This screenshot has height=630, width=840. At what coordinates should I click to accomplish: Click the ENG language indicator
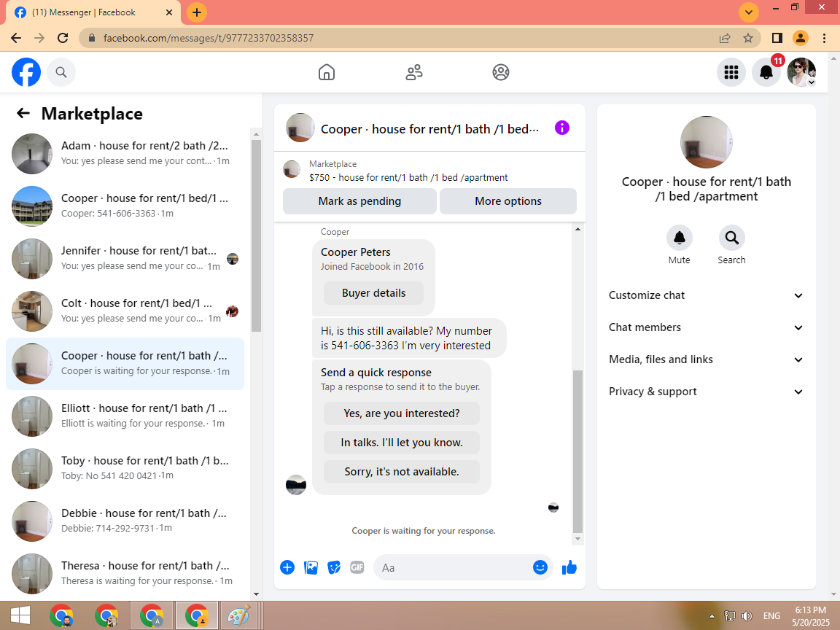point(771,616)
